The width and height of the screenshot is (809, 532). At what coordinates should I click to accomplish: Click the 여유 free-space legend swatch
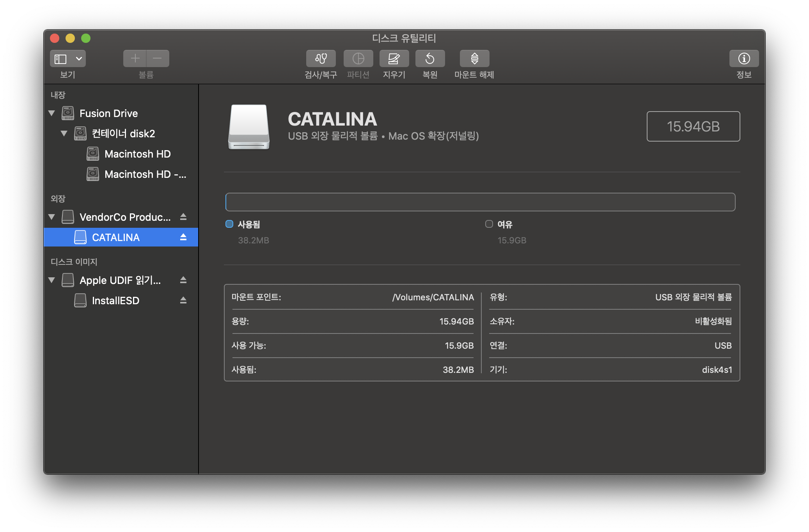489,224
